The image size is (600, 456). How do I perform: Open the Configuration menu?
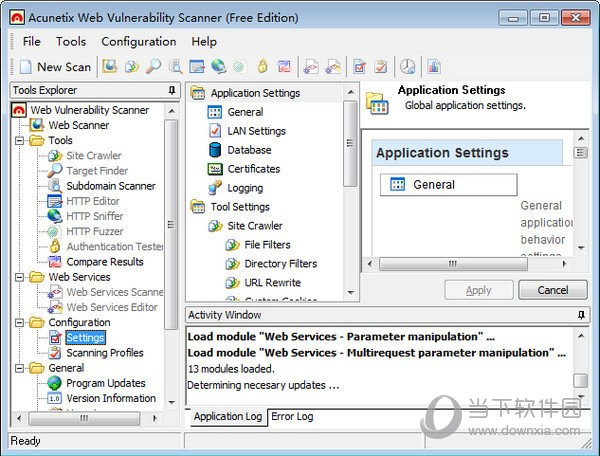pos(139,41)
